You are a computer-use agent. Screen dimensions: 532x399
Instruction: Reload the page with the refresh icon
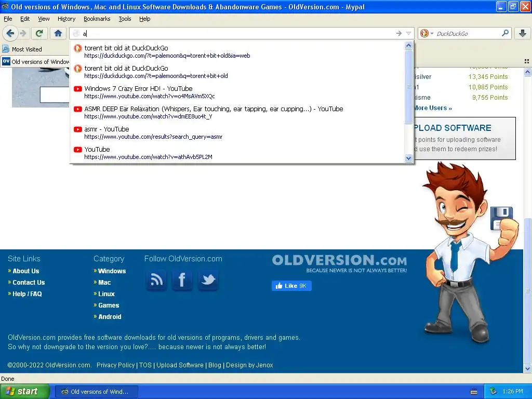click(x=39, y=33)
